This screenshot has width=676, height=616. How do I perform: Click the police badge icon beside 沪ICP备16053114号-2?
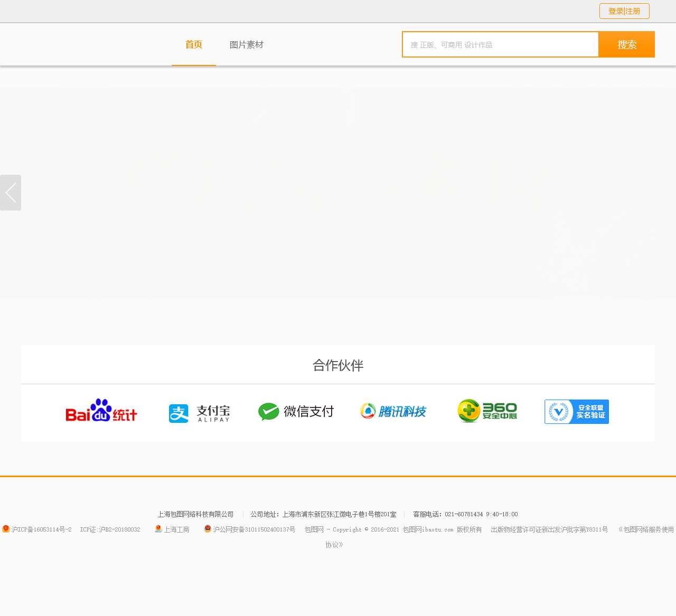(6, 529)
